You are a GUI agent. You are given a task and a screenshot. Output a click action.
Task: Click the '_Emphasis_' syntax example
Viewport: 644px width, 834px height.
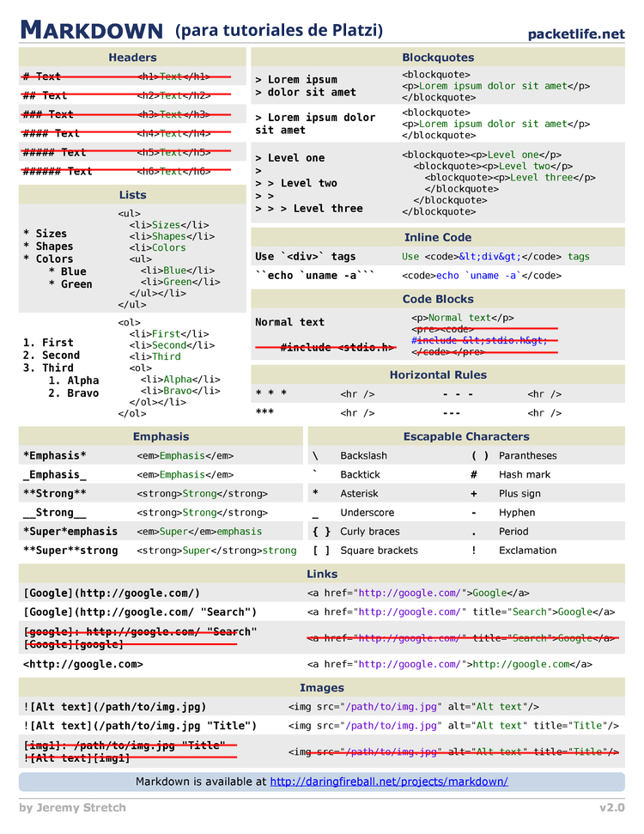pyautogui.click(x=54, y=474)
